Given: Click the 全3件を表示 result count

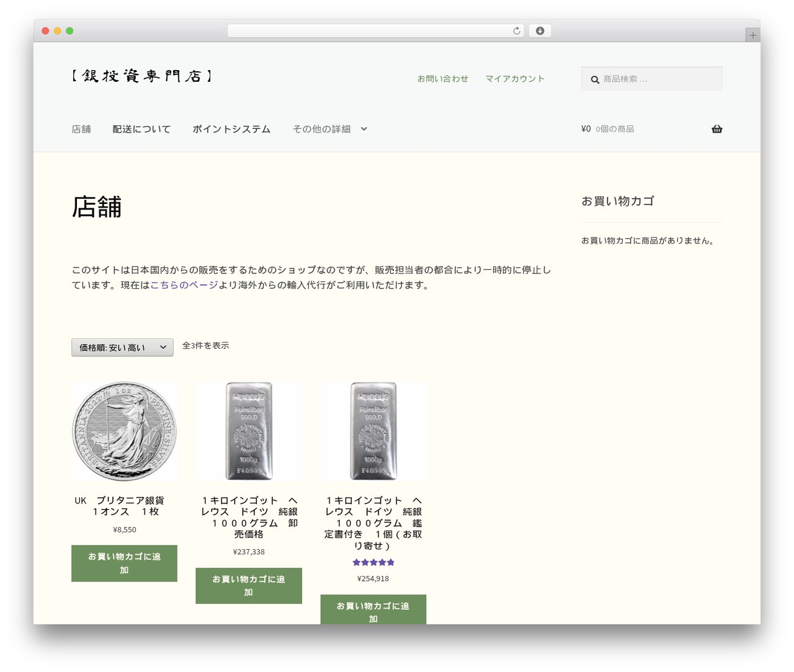Looking at the screenshot, I should tap(205, 345).
